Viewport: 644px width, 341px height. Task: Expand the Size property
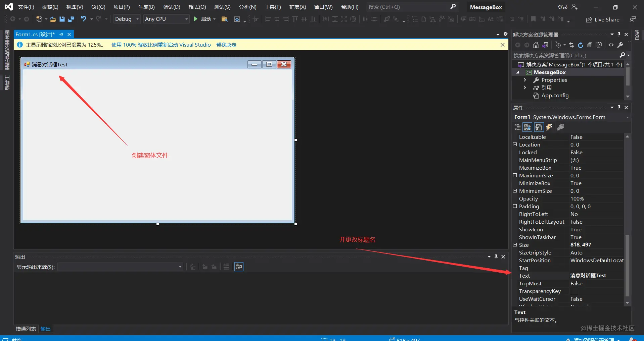[515, 245]
